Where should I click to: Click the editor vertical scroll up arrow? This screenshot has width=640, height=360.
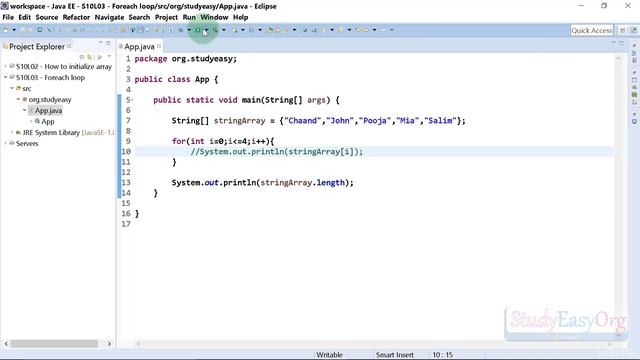[618, 59]
